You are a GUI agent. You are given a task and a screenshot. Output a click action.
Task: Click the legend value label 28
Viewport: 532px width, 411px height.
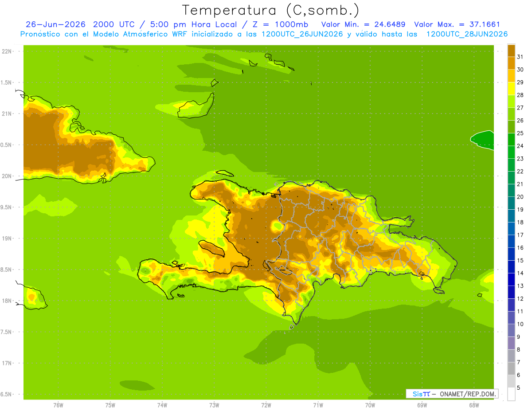coord(520,95)
